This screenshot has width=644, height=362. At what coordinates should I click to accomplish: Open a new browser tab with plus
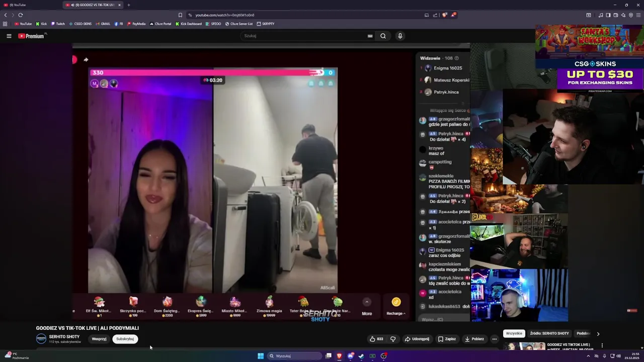(x=128, y=5)
